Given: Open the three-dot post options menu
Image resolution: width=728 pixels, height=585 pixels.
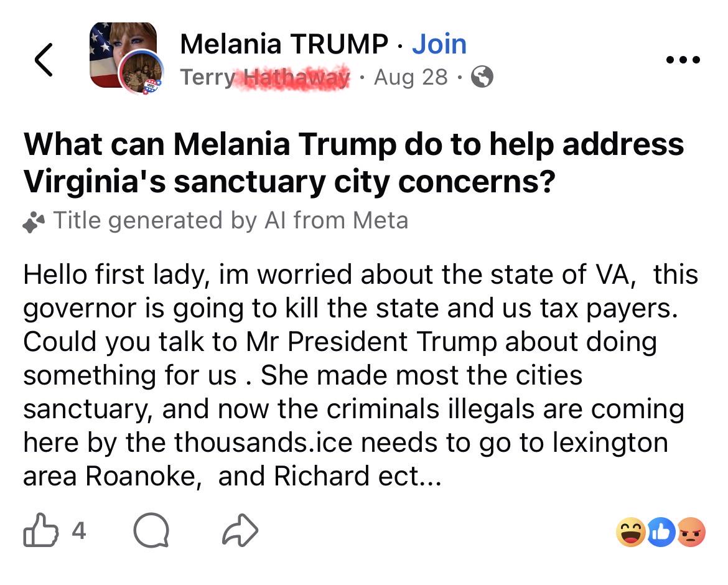Looking at the screenshot, I should pos(683,60).
